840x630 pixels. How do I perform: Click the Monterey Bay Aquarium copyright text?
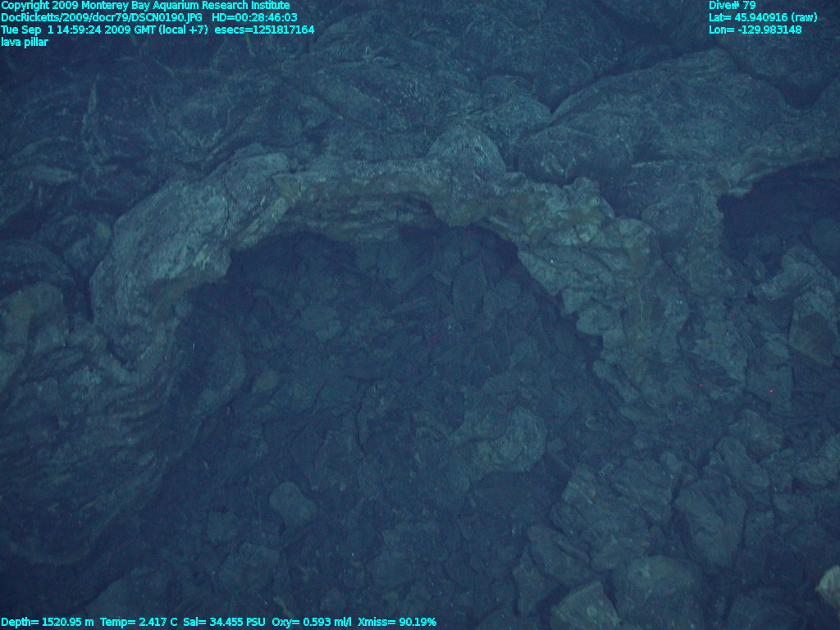click(145, 6)
